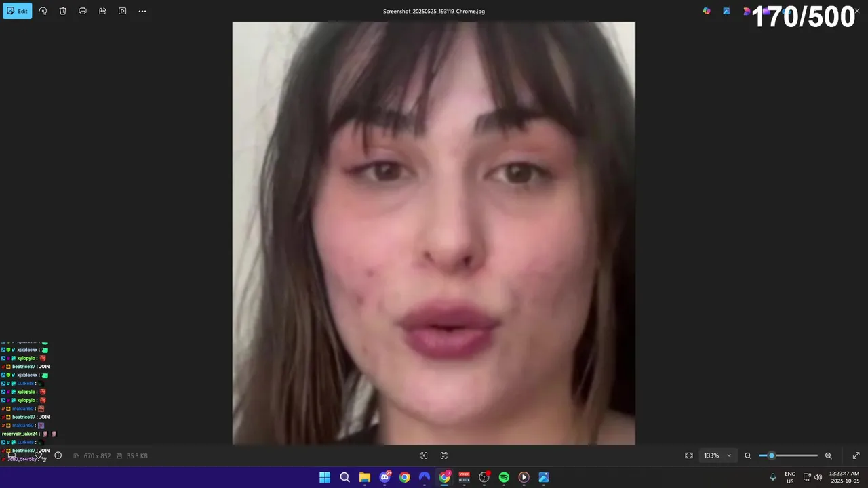Toggle the fit-to-window zoom icon
Image resolution: width=868 pixels, height=488 pixels.
coord(689,455)
